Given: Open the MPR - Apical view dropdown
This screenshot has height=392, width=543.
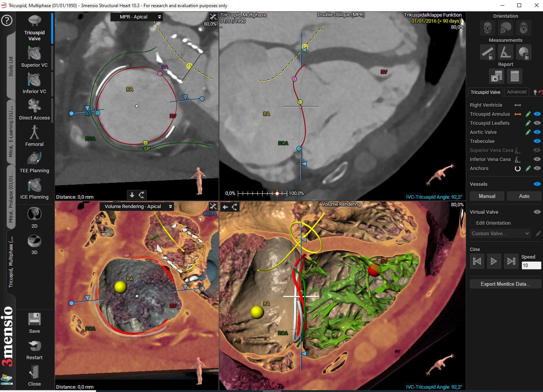Looking at the screenshot, I should [x=137, y=17].
